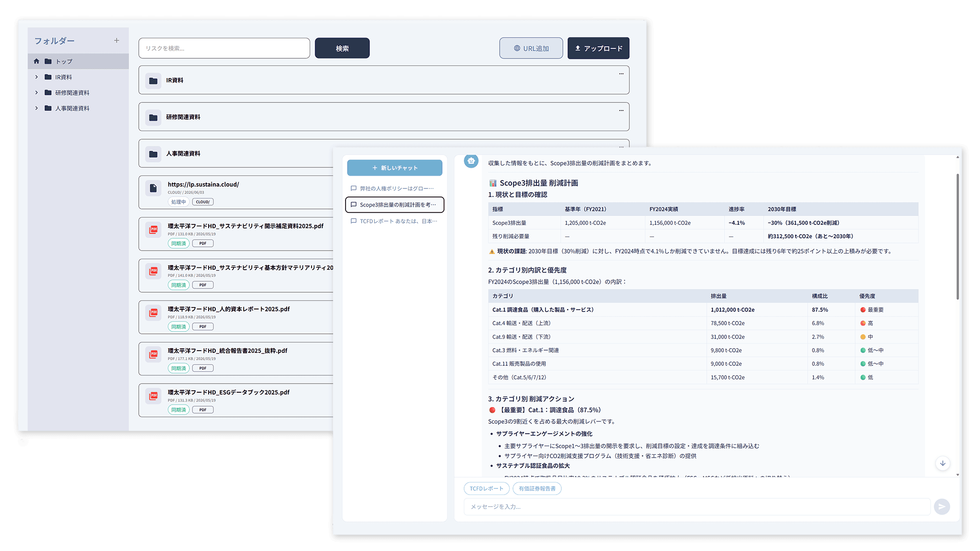Click chat bubble icon of TCFDレポート chat

(354, 221)
